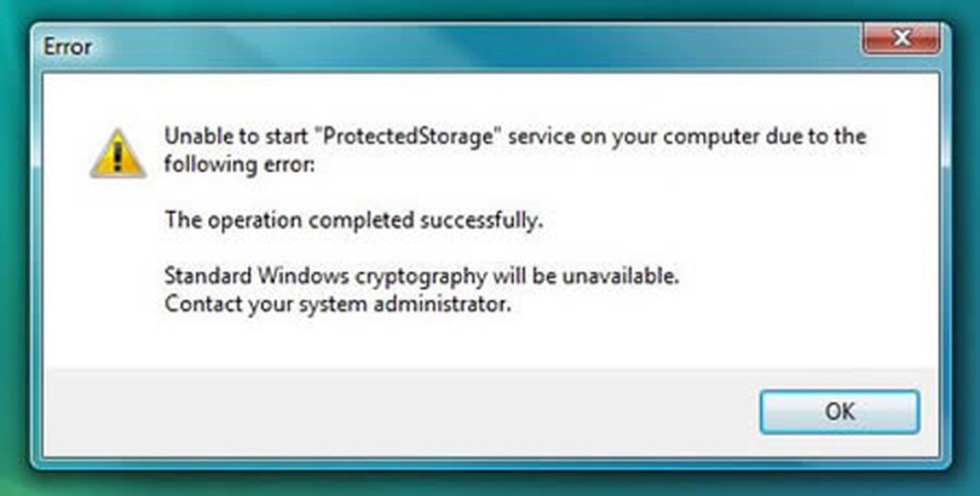This screenshot has width=980, height=496.
Task: Click the "Error" title text
Action: [68, 46]
